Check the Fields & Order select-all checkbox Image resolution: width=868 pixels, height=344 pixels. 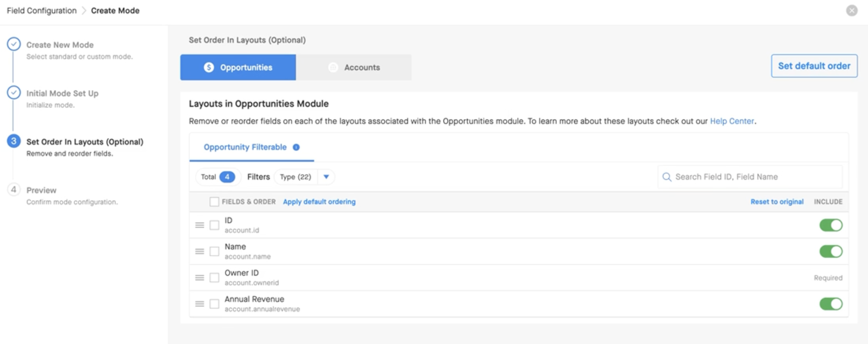(x=214, y=202)
